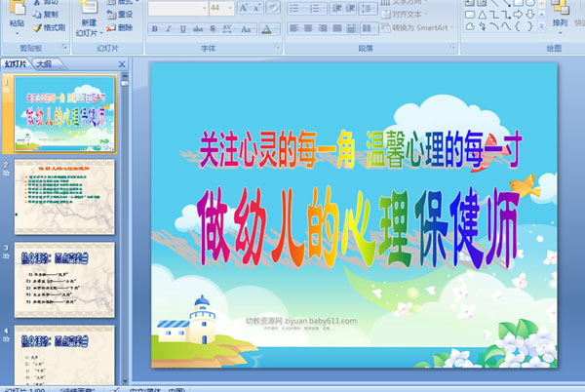Toggle italic text formatting
The width and height of the screenshot is (585, 392).
click(x=169, y=28)
